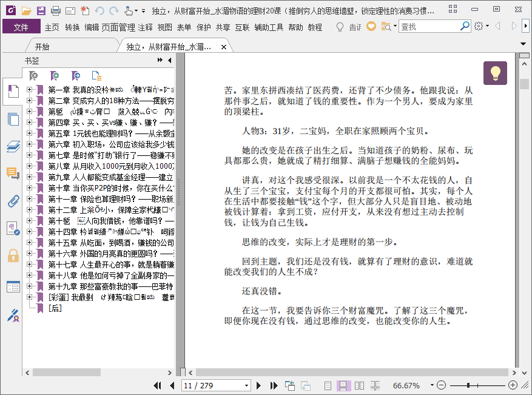Click in the 查找 search field
Image resolution: width=532 pixels, height=395 pixels.
(x=429, y=26)
